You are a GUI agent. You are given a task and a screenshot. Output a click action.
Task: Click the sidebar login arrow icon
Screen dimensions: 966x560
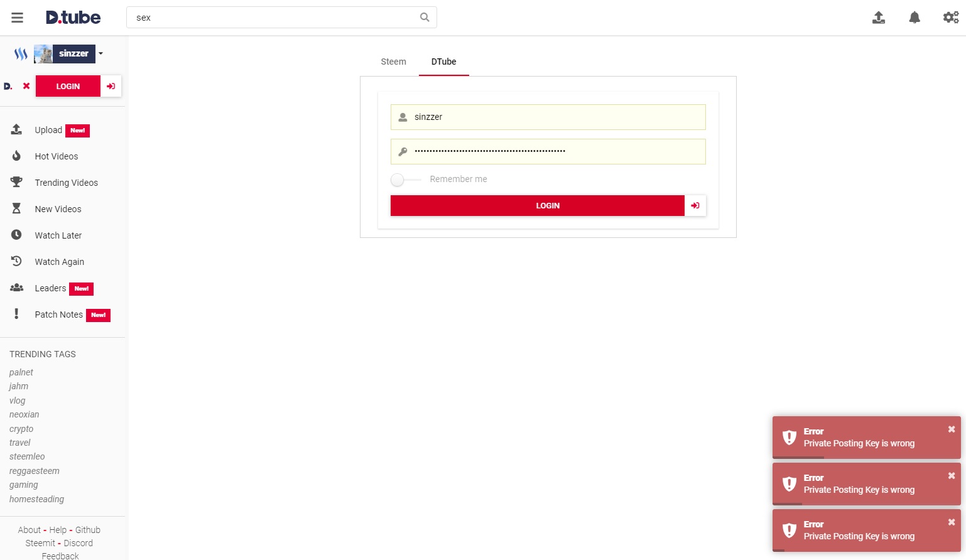tap(111, 86)
